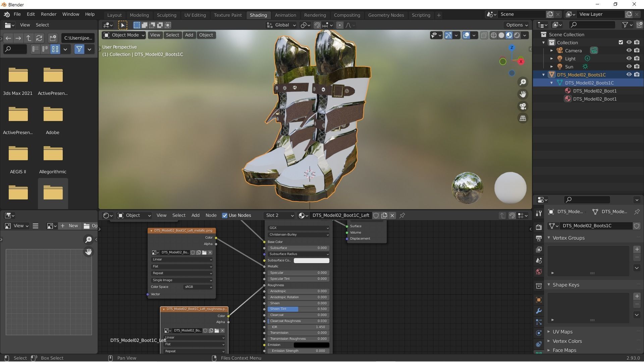Image resolution: width=644 pixels, height=362 pixels.
Task: Enable fake user shield for material
Action: tap(376, 216)
